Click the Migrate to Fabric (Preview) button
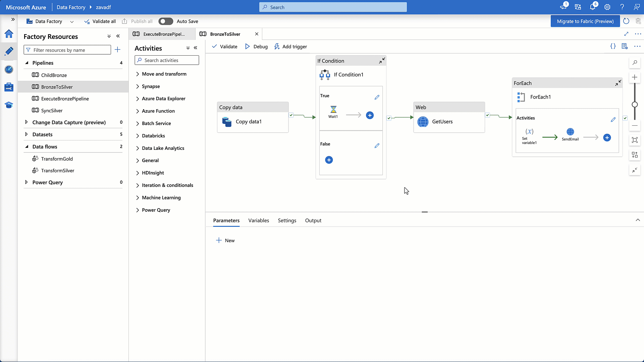Screen dimensions: 644x362 tap(585, 21)
